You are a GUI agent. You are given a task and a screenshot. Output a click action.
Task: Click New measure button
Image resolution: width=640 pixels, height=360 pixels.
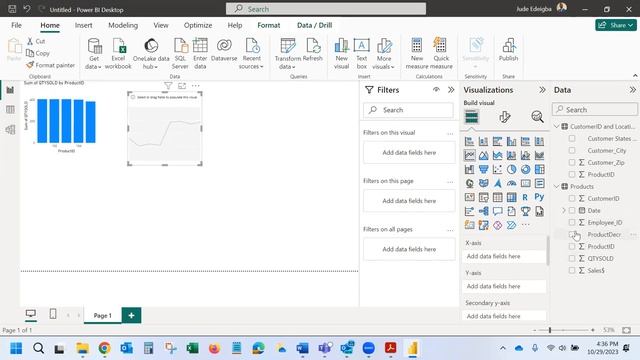click(417, 53)
